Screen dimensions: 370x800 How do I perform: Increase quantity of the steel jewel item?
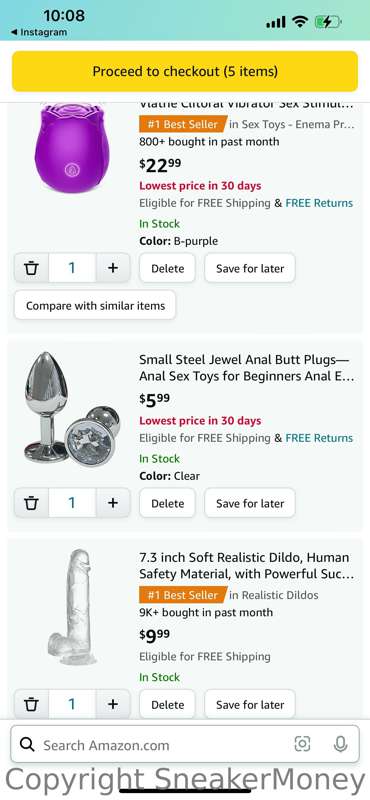tap(113, 503)
